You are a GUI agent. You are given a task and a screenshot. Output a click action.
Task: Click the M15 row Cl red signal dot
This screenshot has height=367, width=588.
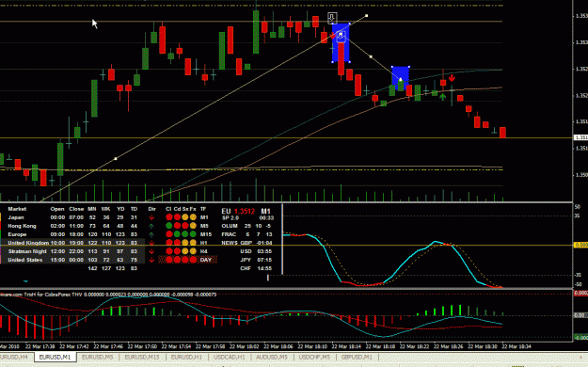169,234
